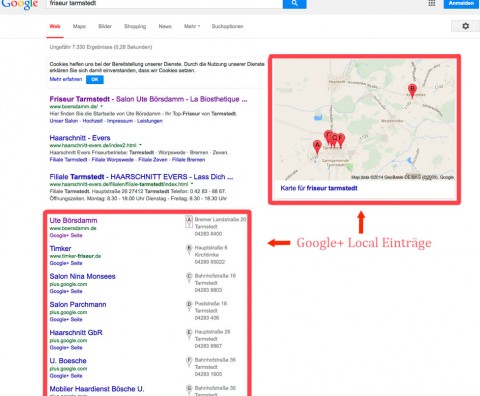Expand the arrow next to filiale-tarmstedt/index.html URL
The image size is (480, 396).
coord(192,184)
